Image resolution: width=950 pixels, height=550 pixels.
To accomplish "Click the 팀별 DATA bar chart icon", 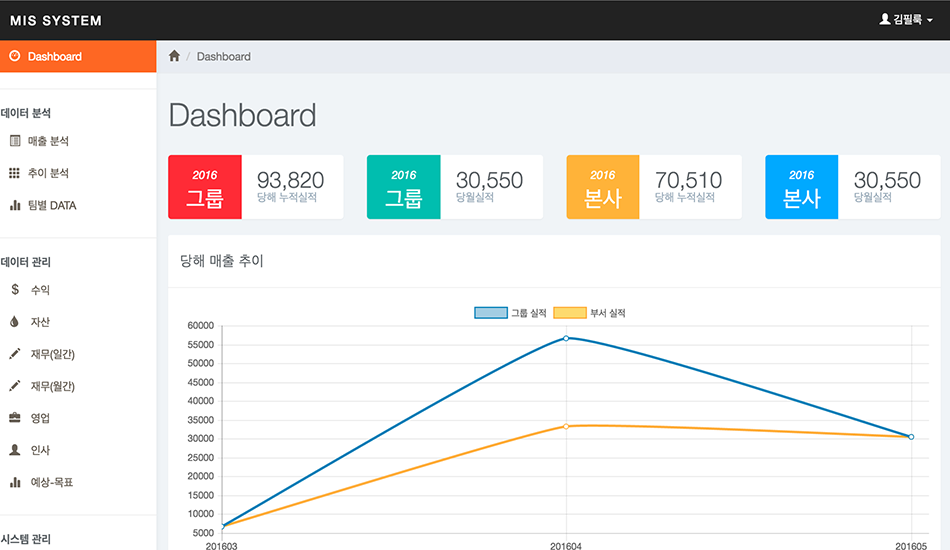I will tap(15, 206).
